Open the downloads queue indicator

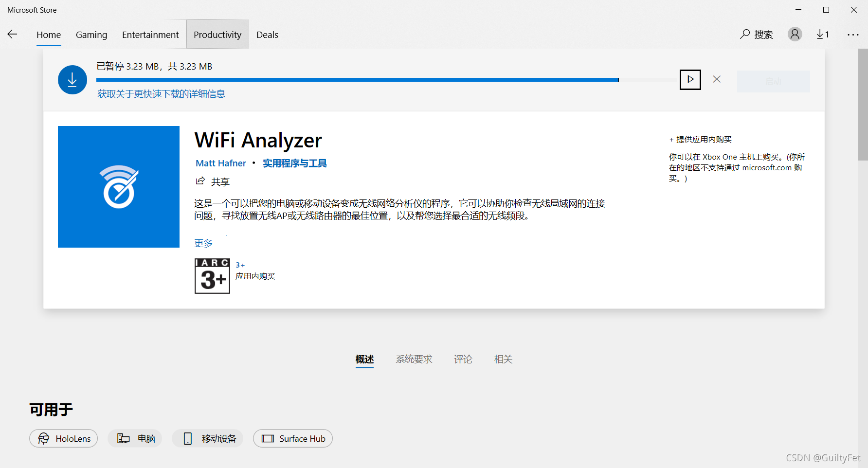(823, 34)
